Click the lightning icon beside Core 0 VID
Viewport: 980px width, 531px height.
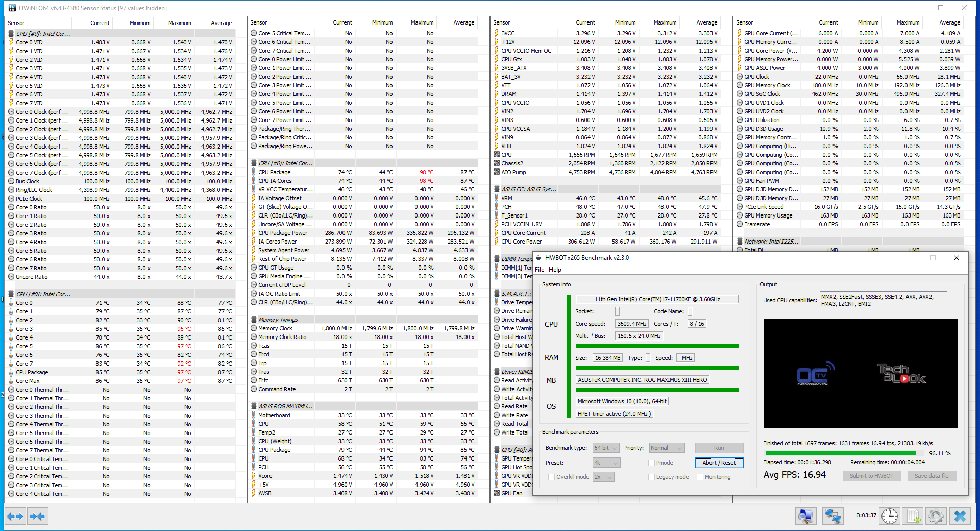point(11,42)
